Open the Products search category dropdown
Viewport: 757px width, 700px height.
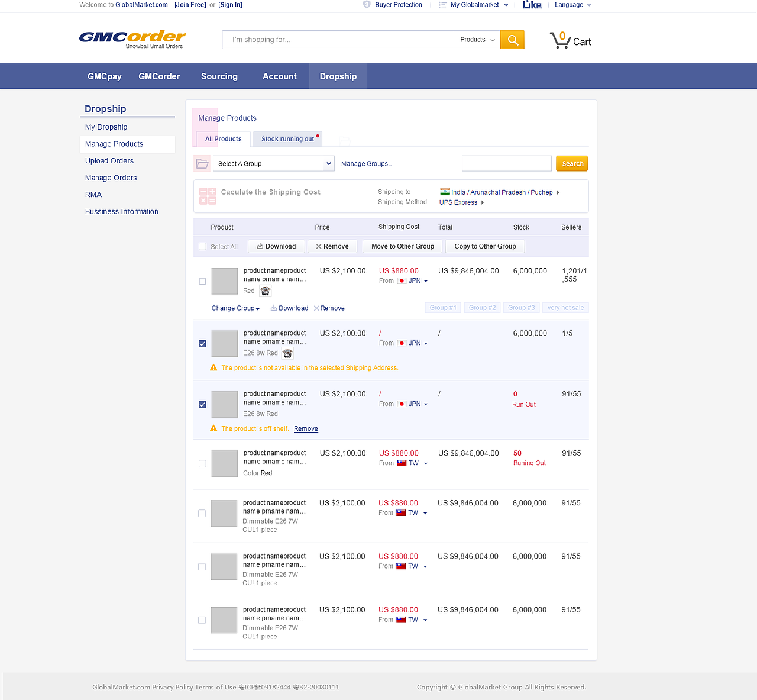tap(477, 40)
